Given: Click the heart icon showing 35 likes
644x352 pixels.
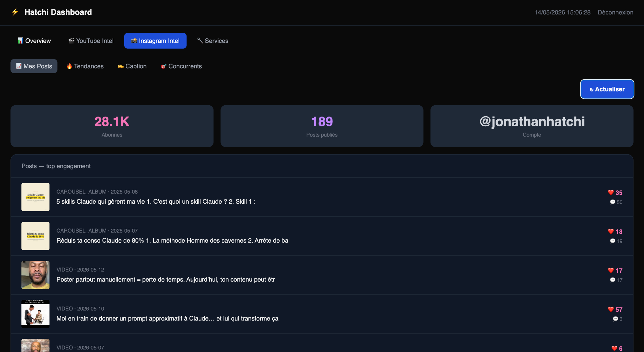Looking at the screenshot, I should (x=611, y=193).
